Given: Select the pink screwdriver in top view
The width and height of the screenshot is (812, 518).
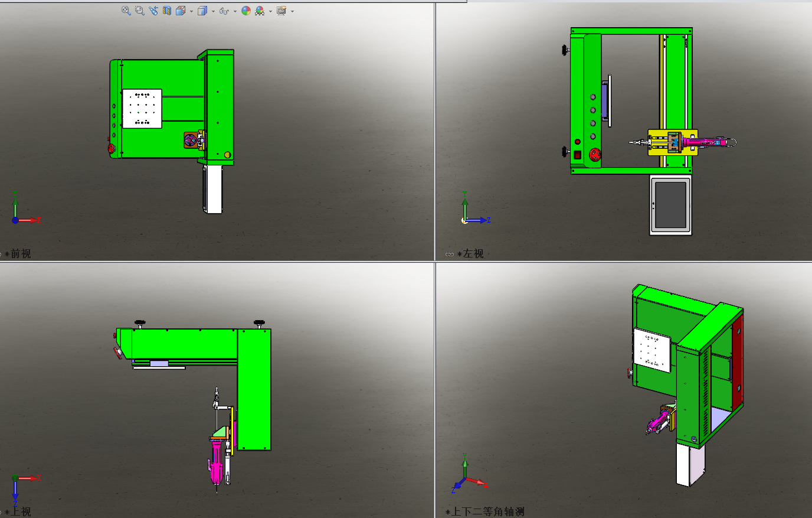Looking at the screenshot, I should pyautogui.click(x=217, y=462).
